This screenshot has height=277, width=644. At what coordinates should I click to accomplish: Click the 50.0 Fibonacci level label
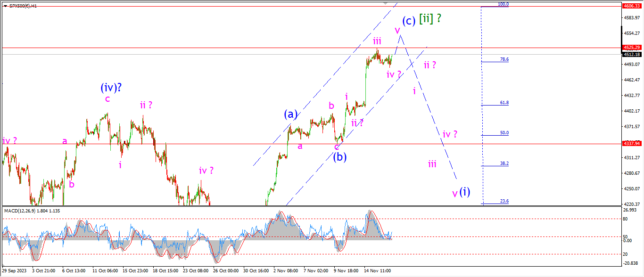coord(504,133)
